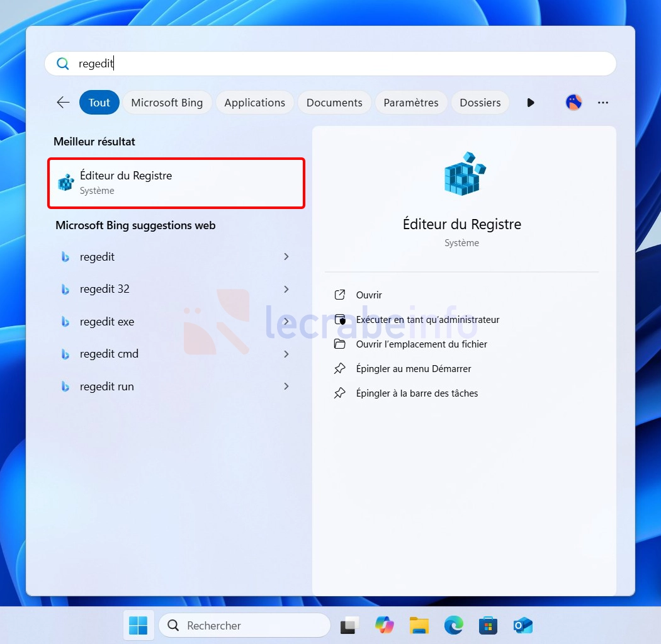Click the folder icon for file location
Viewport: 661px width, 644px height.
(340, 344)
